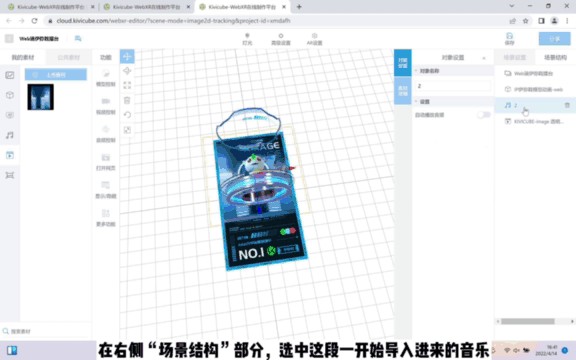Click the 保存 save icon
Viewport: 576px width, 360px height.
pos(510,39)
